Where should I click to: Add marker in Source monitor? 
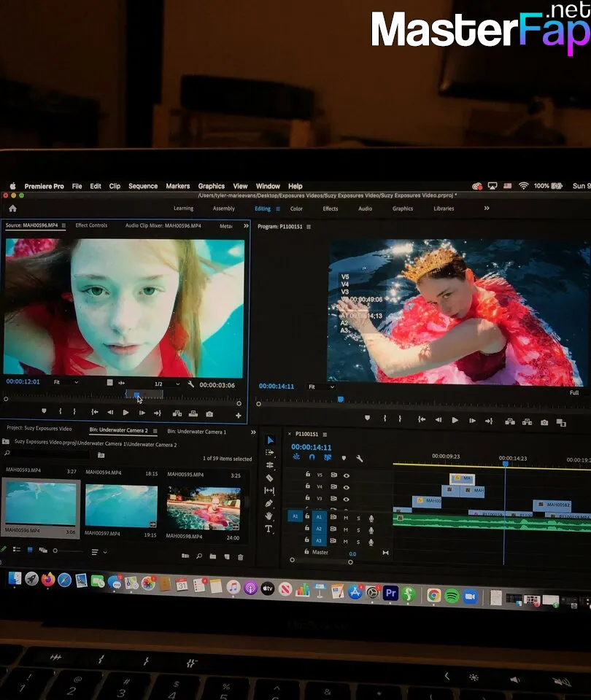pyautogui.click(x=44, y=411)
